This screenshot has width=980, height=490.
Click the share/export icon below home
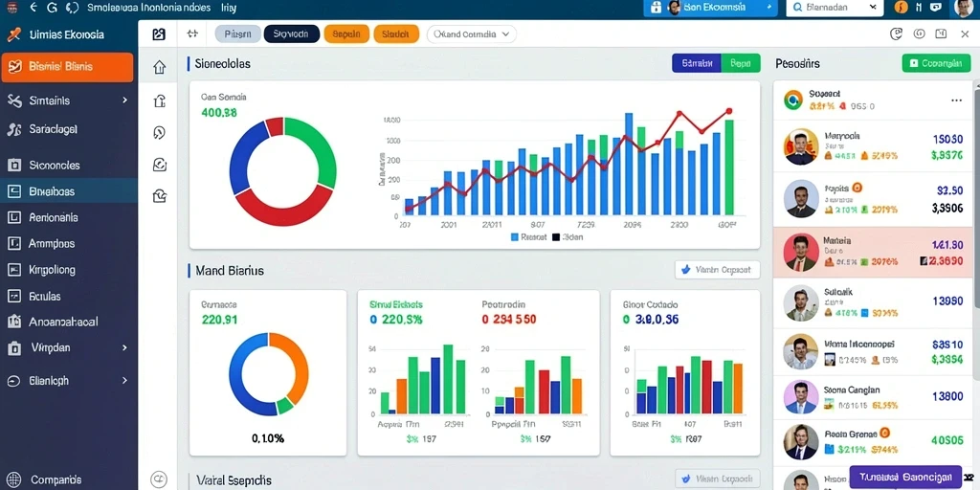point(160,100)
